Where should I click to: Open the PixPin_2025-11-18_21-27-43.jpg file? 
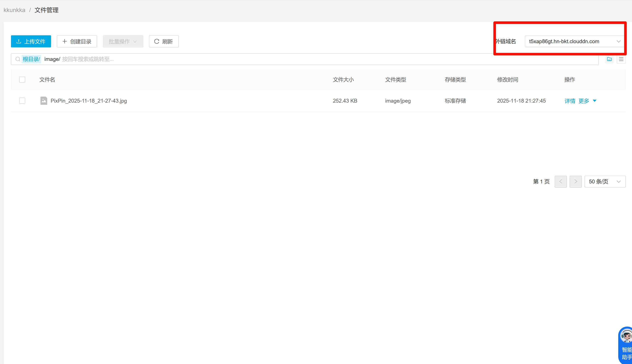[x=88, y=101]
